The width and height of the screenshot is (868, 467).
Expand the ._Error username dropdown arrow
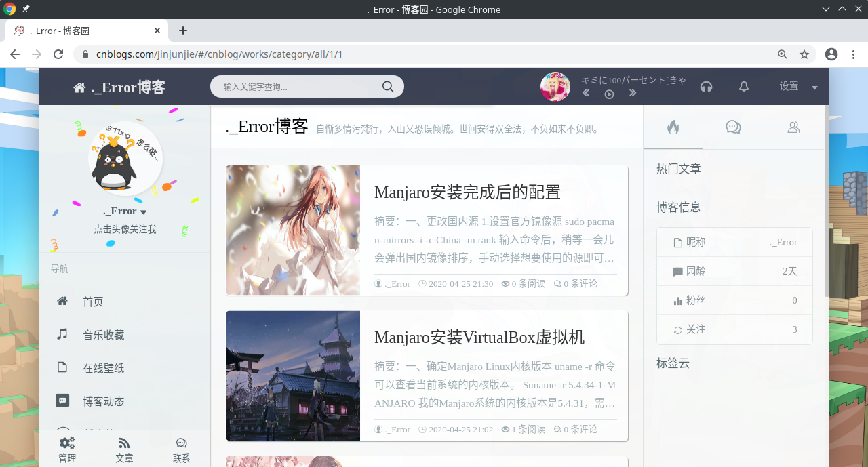tap(143, 212)
